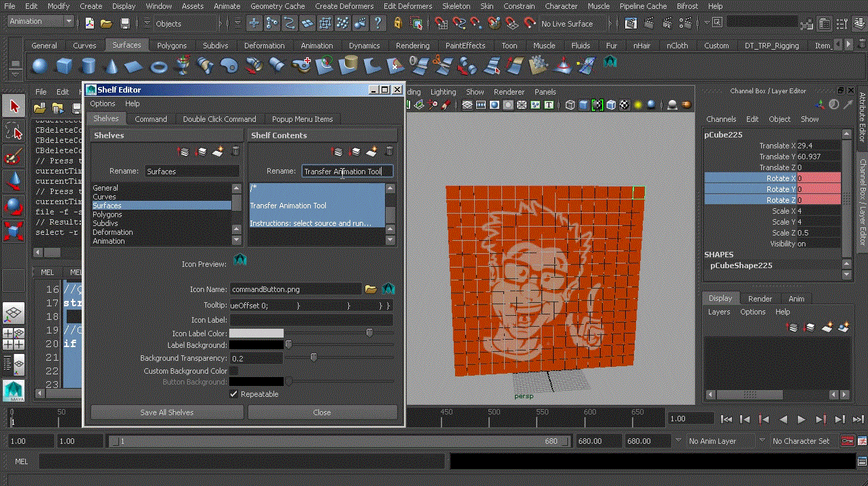Viewport: 868px width, 486px height.
Task: Select the Rotate tool in the toolbox
Action: tap(14, 206)
